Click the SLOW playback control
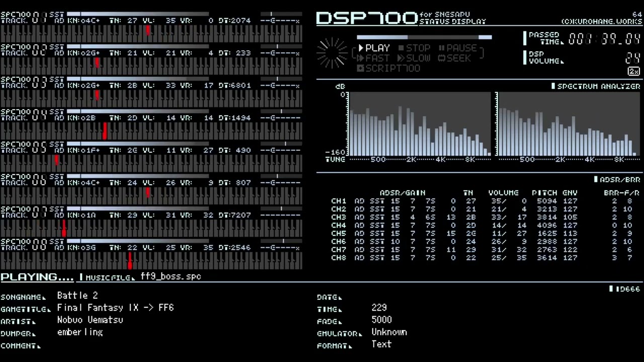644x362 pixels. pyautogui.click(x=414, y=58)
